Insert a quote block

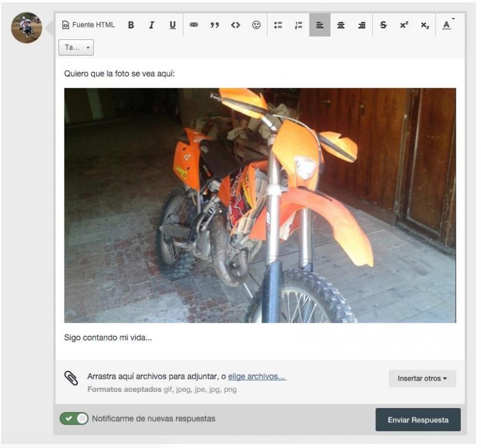pos(214,25)
